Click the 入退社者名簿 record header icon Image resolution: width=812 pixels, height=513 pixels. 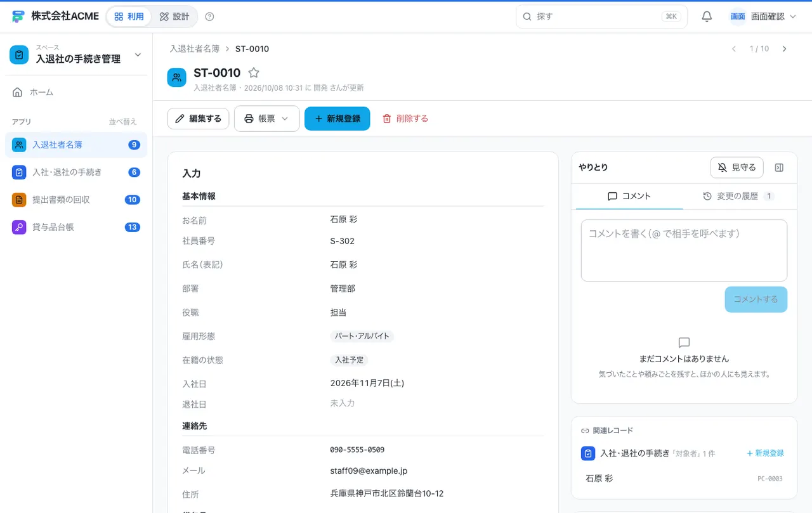point(177,77)
